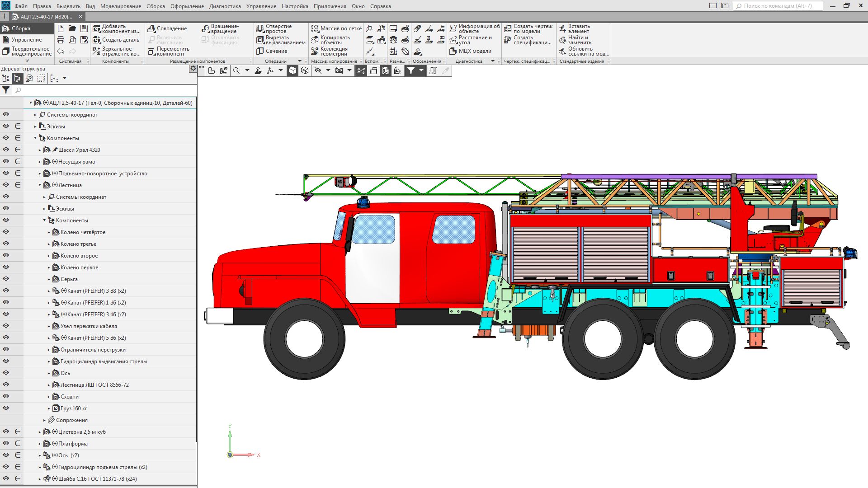Toggle shaded display cube icon in view toolbar
This screenshot has width=868, height=488.
[292, 70]
